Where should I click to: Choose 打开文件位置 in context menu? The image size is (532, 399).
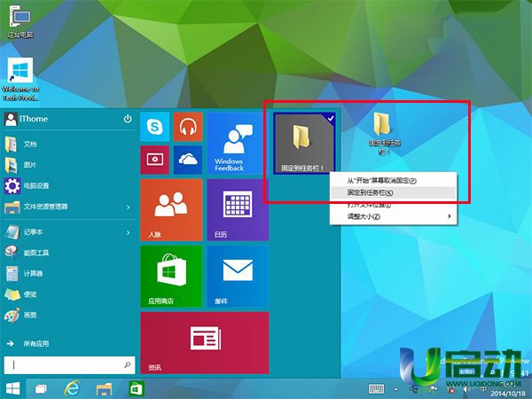click(x=393, y=205)
